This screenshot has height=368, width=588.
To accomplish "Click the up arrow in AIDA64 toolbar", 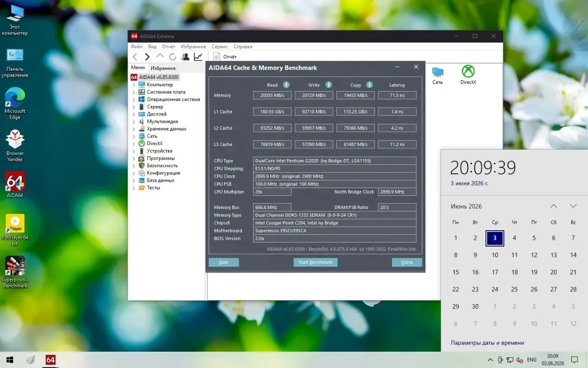I will point(160,57).
